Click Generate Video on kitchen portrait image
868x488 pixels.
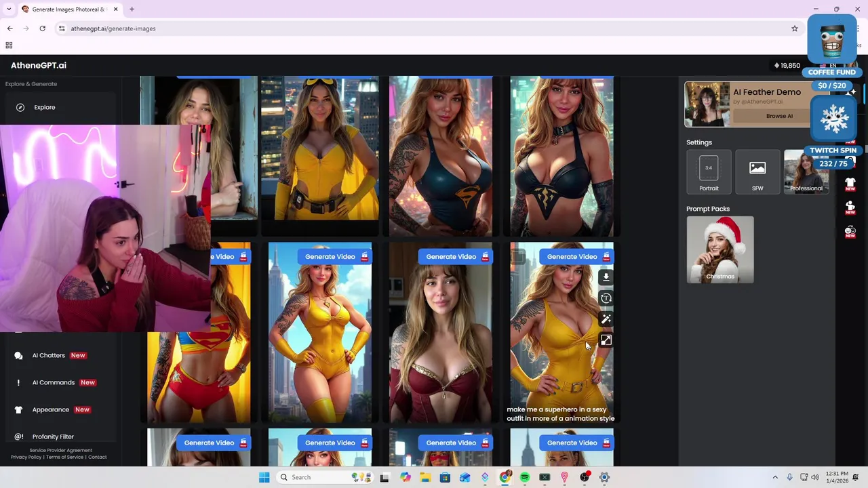point(454,256)
